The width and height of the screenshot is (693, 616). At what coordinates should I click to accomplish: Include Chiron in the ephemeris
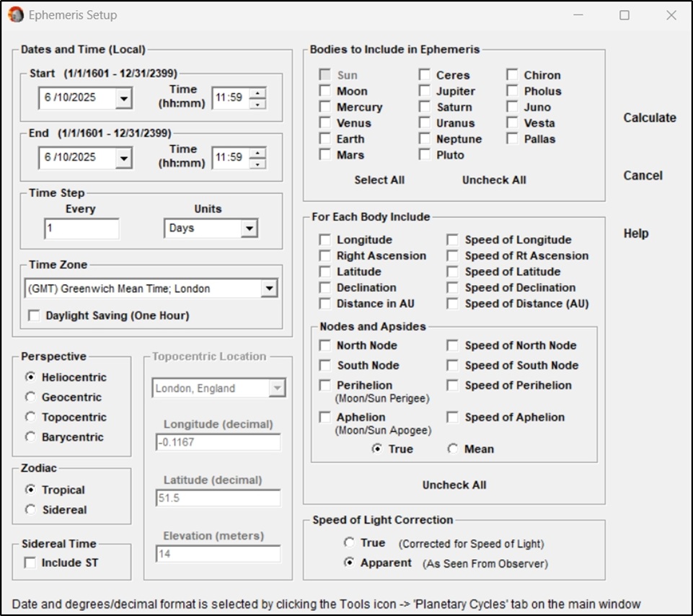coord(512,74)
